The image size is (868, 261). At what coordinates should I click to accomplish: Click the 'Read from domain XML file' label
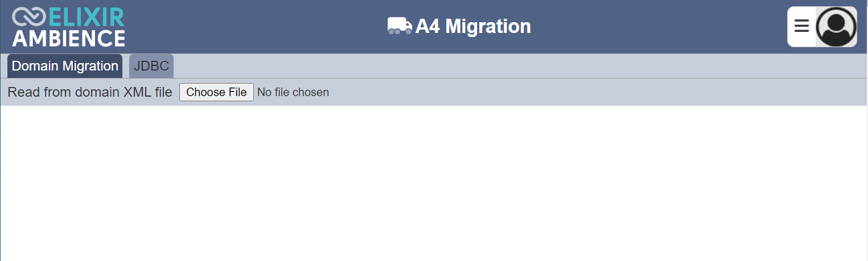click(90, 92)
